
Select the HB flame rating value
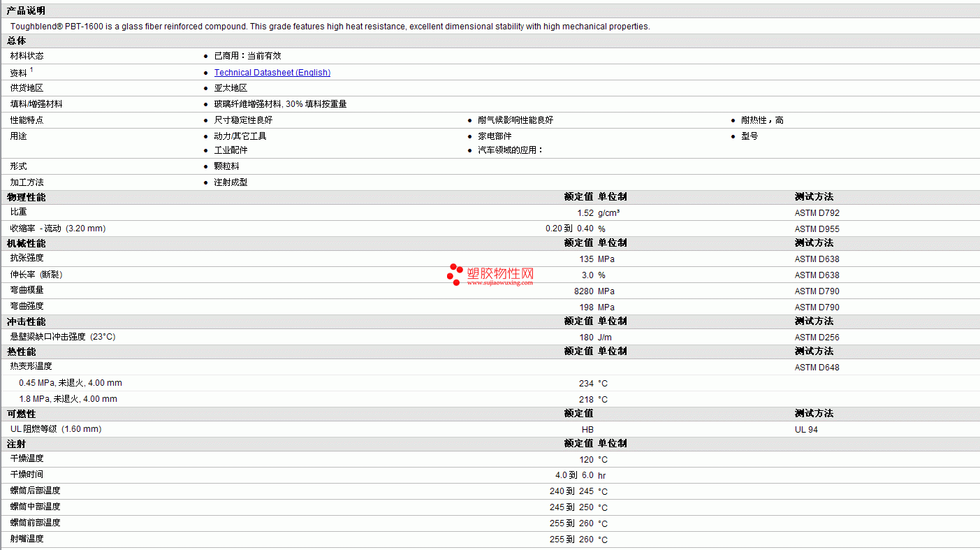(x=587, y=430)
